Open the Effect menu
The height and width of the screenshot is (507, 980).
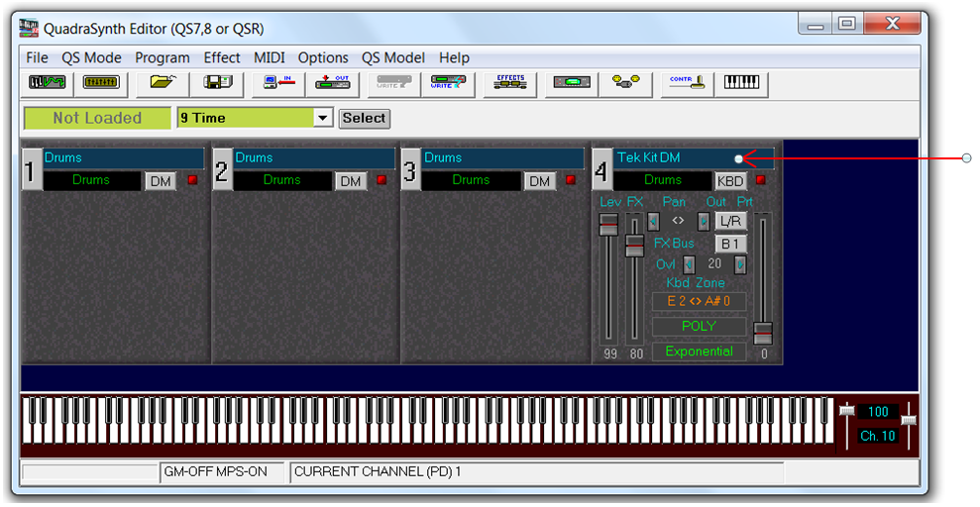coord(222,57)
